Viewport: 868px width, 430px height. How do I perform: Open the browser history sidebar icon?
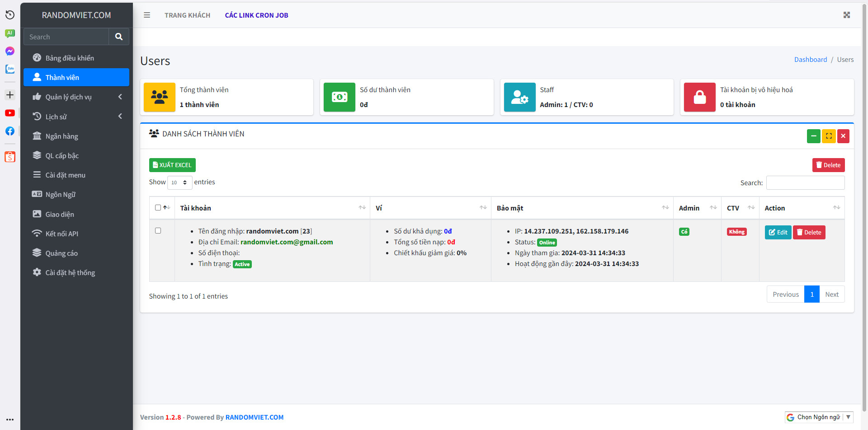[10, 15]
